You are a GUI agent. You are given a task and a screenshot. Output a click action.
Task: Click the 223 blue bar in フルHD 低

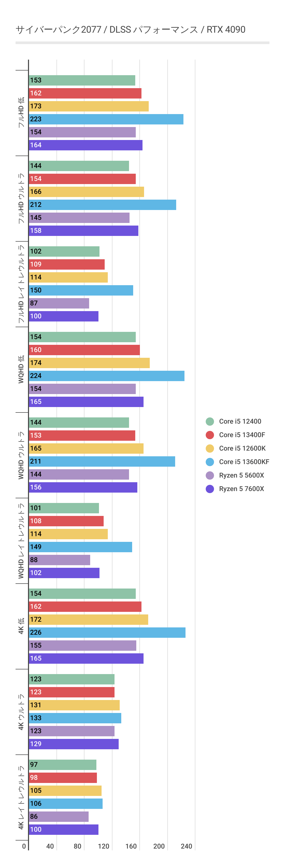(x=106, y=119)
